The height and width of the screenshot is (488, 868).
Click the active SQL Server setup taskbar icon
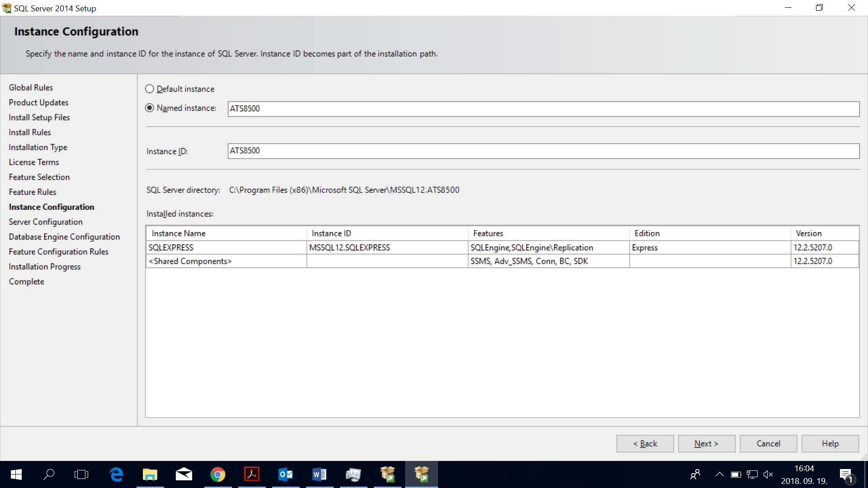coord(421,474)
